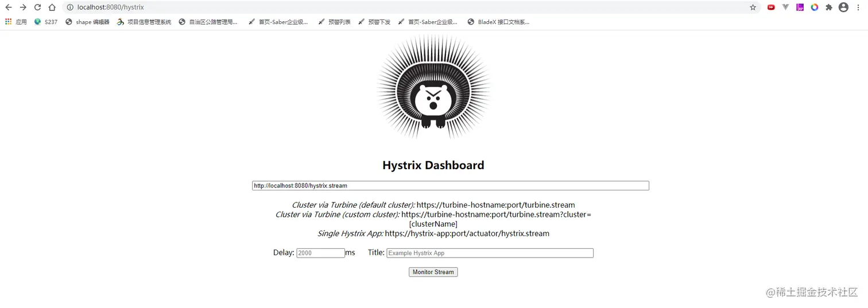
Task: Open the browser home page icon
Action: [52, 7]
